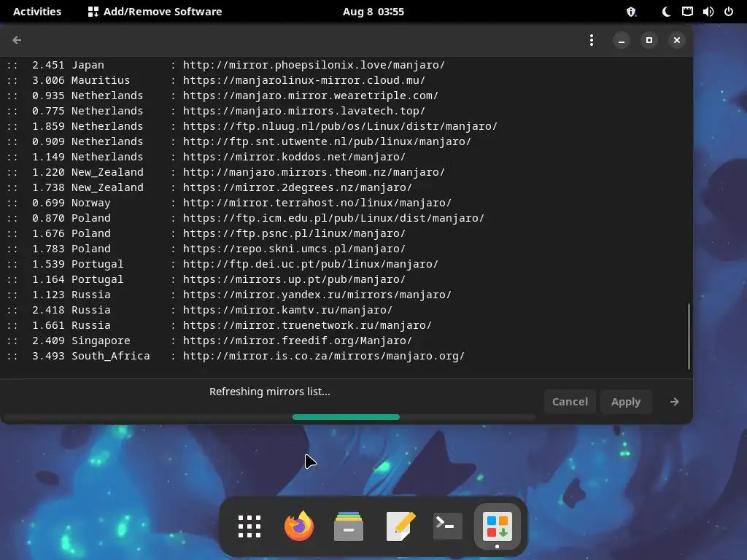Open the volume control in top bar
Viewport: 747px width, 560px height.
coord(708,12)
